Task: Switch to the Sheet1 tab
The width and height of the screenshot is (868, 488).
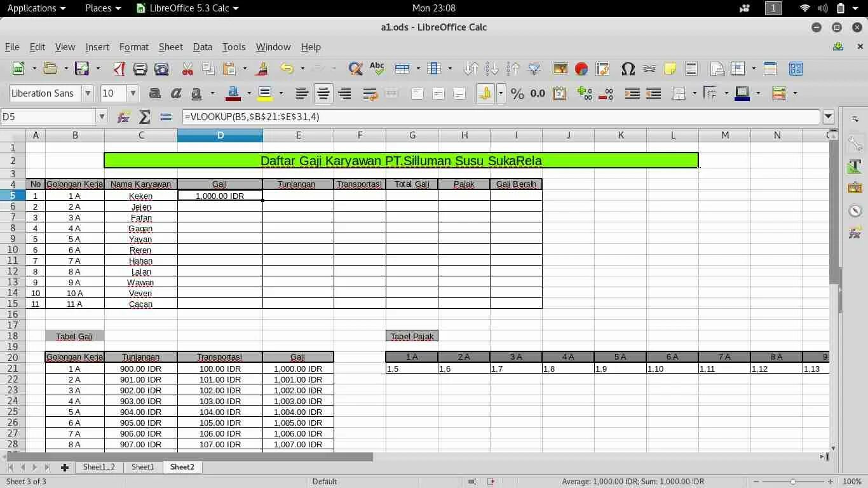Action: (142, 467)
